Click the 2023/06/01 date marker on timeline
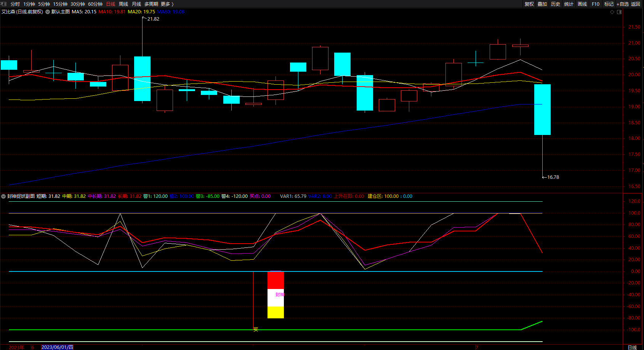 coord(57,347)
